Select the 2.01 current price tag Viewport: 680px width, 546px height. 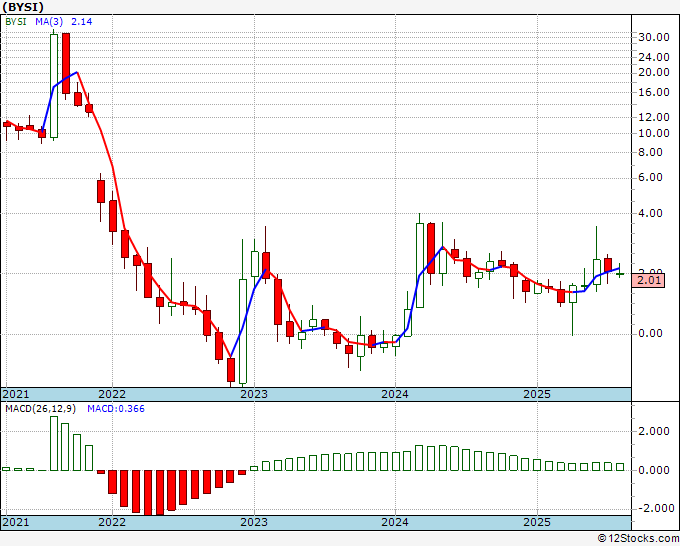click(648, 280)
